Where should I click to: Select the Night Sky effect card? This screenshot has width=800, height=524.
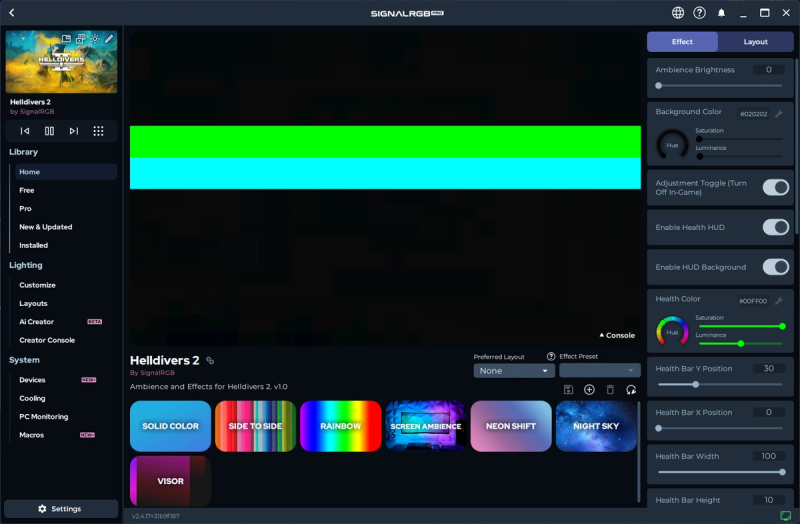[x=596, y=426]
